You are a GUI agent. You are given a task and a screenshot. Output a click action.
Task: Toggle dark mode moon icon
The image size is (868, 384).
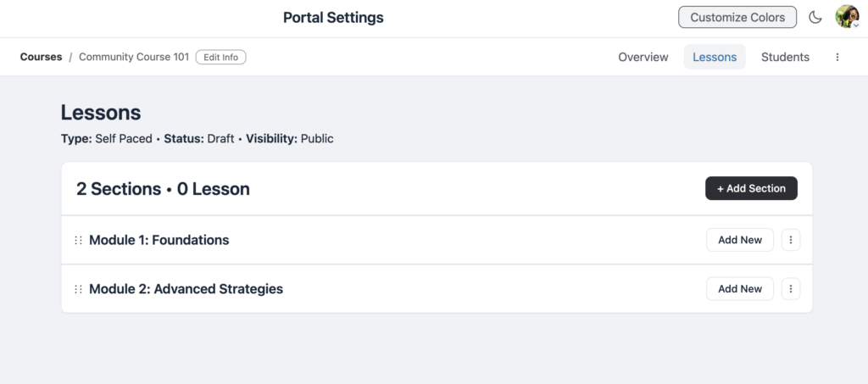tap(815, 17)
